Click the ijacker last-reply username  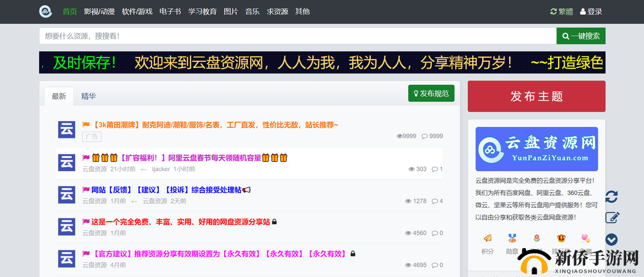coord(161,169)
